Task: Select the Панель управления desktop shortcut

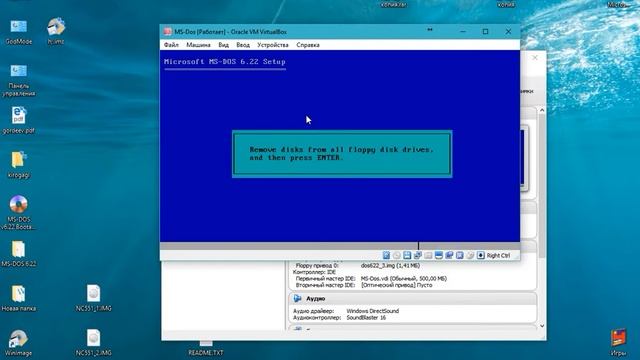Action: click(x=18, y=80)
